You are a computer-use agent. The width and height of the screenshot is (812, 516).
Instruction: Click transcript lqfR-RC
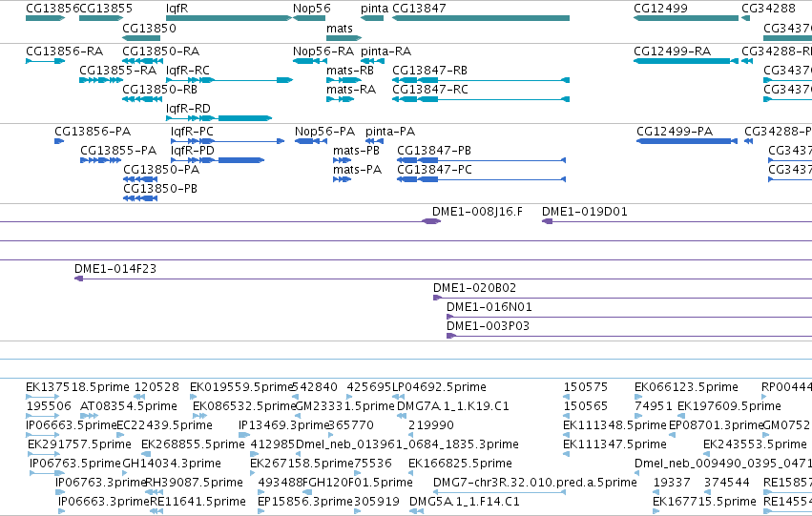coord(229,80)
